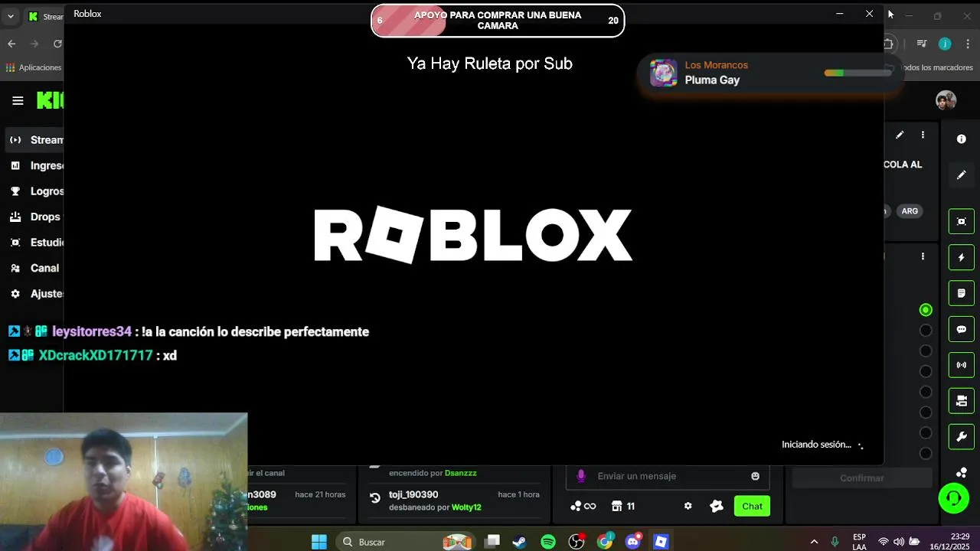Viewport: 980px width, 551px height.
Task: Click the info icon in Kick dashboard
Action: point(961,139)
